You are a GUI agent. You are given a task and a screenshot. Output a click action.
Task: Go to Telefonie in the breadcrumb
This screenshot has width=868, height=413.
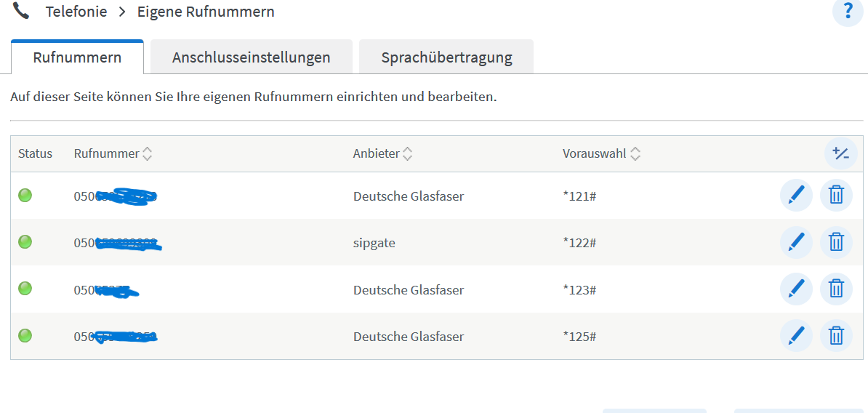tap(76, 12)
